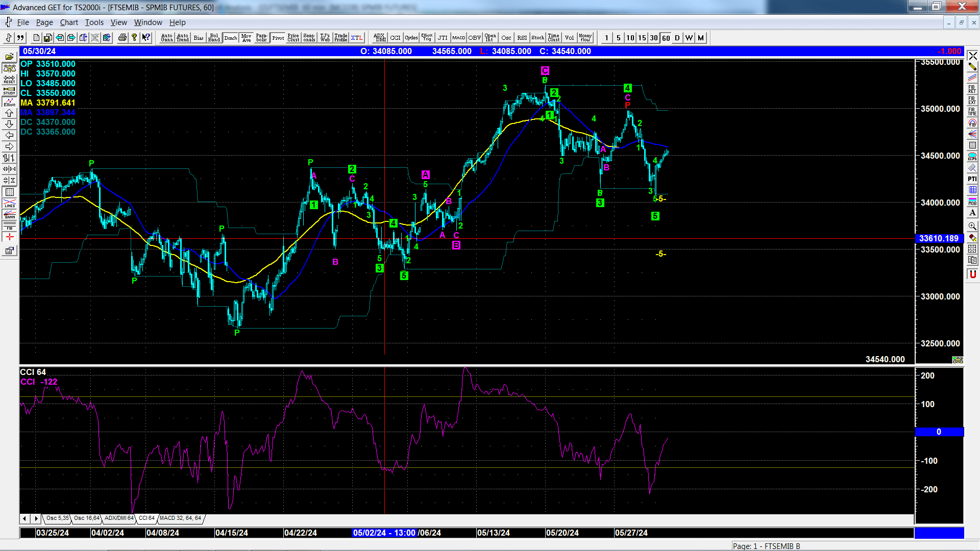Image resolution: width=980 pixels, height=551 pixels.
Task: Open the Window menu
Action: (x=148, y=22)
